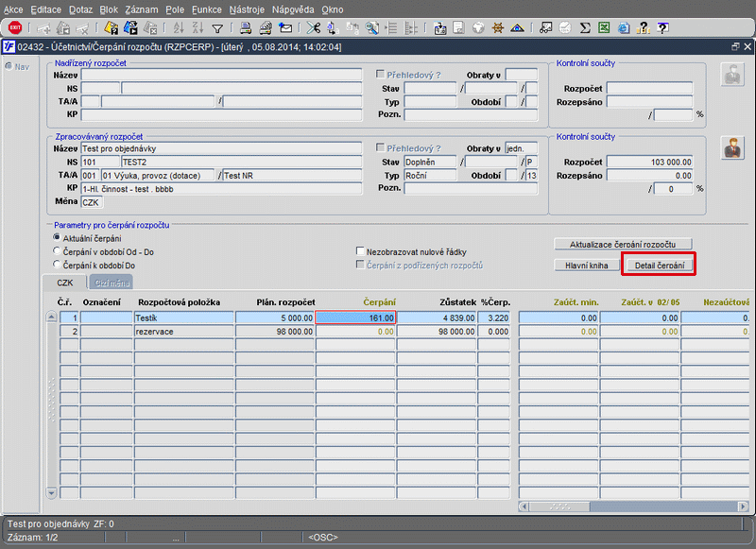The width and height of the screenshot is (756, 549).
Task: Enable 'Nezobrazovat nulové řádky' checkbox
Action: click(x=360, y=251)
